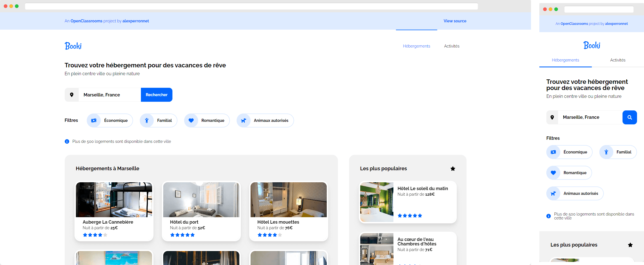This screenshot has height=265, width=644.
Task: Toggle the desktop Romantique filter label
Action: click(x=213, y=120)
